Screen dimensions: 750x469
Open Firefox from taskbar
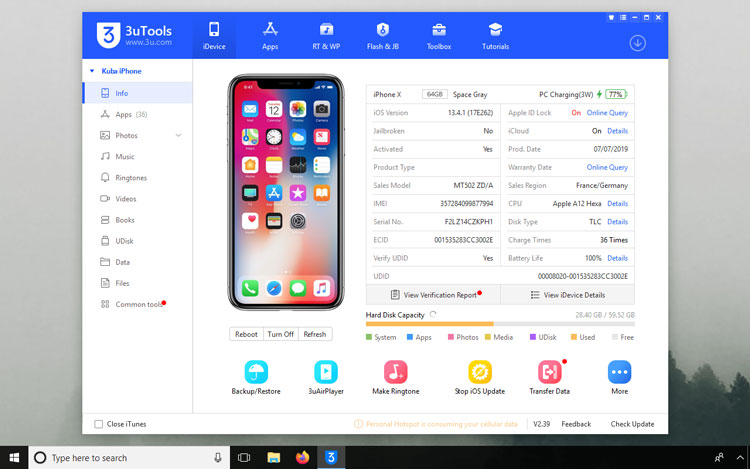tap(302, 458)
